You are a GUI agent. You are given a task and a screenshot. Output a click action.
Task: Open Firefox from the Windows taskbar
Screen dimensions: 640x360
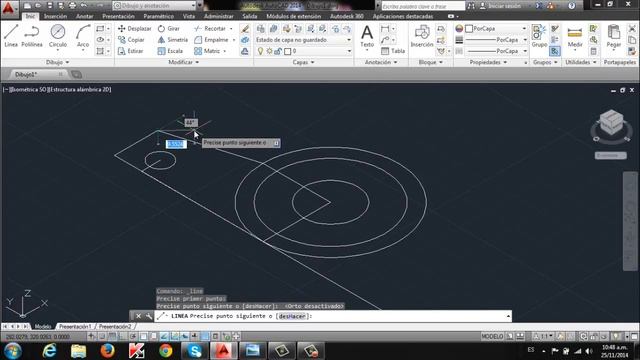pos(107,351)
